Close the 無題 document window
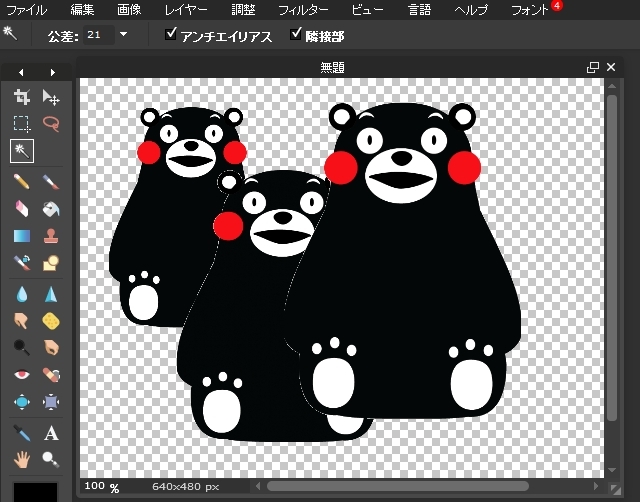640x502 pixels. click(611, 67)
